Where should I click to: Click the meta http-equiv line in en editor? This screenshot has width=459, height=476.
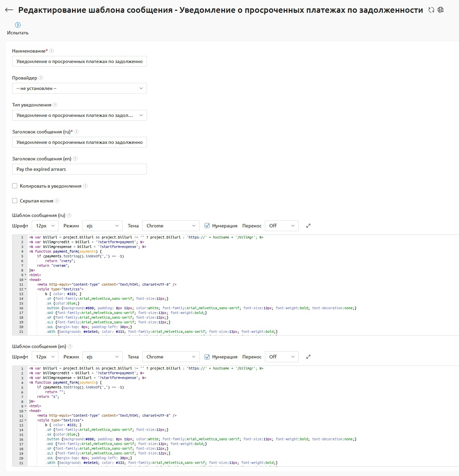tap(107, 415)
